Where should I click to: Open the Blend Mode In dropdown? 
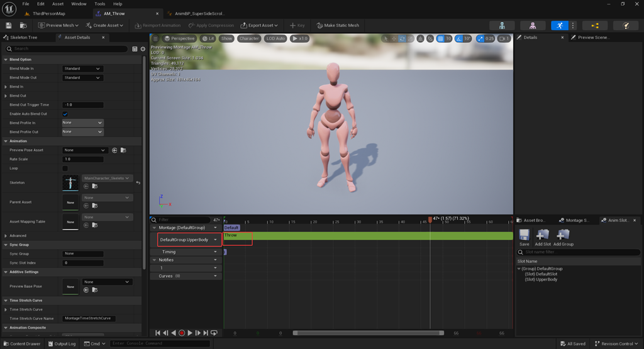(x=82, y=69)
